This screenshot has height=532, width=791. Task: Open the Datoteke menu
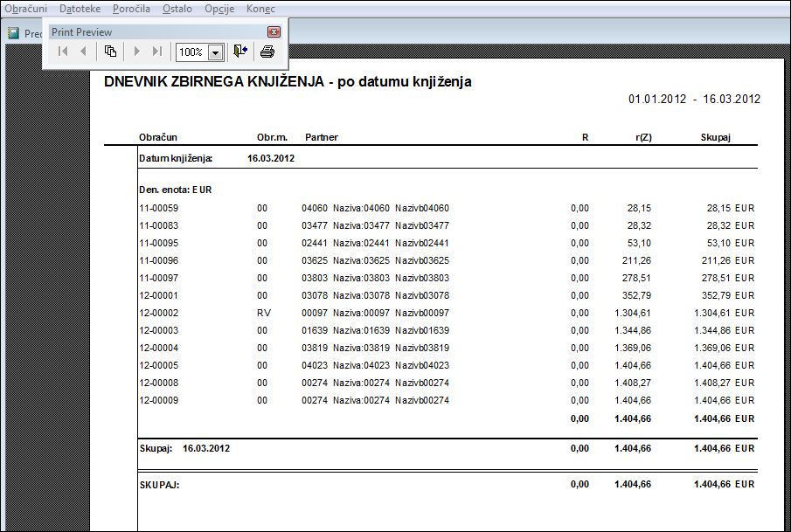point(80,9)
